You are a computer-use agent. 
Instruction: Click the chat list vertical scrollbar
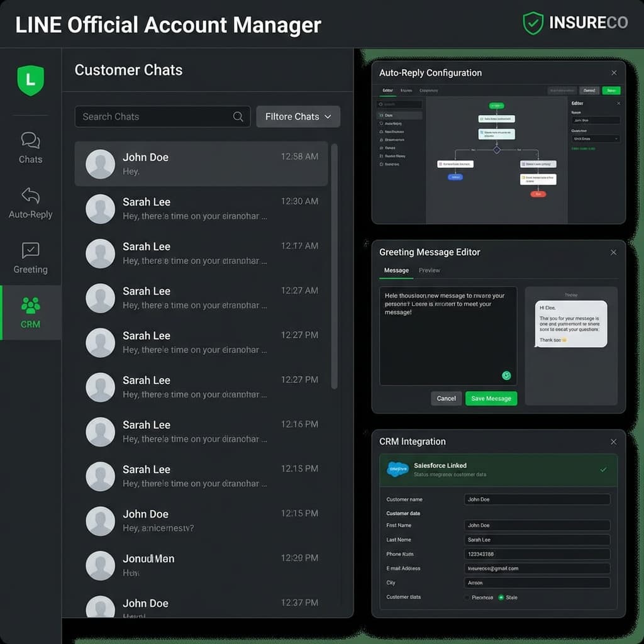[x=334, y=264]
